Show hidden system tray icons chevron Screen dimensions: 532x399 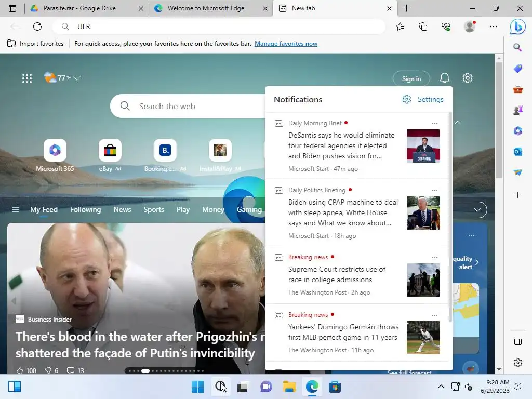441,387
